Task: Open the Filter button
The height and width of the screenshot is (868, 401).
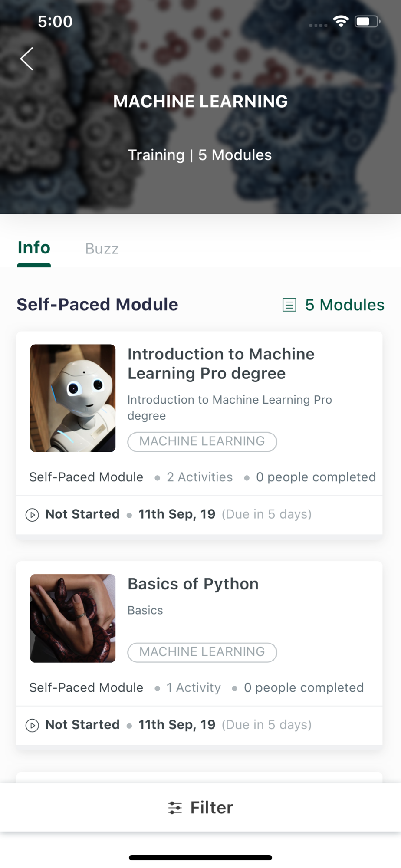Action: coord(200,808)
